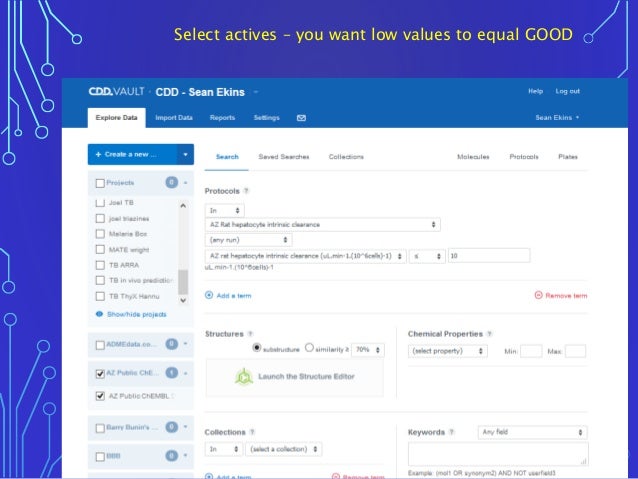Screen dimensions: 638x479
Task: Click Add a term under Protocols
Action: [228, 295]
